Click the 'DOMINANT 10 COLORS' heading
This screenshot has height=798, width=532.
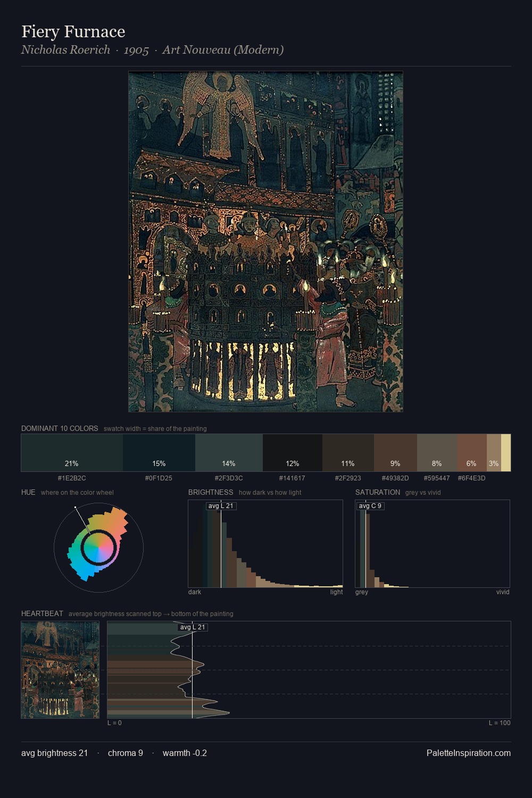tap(60, 428)
